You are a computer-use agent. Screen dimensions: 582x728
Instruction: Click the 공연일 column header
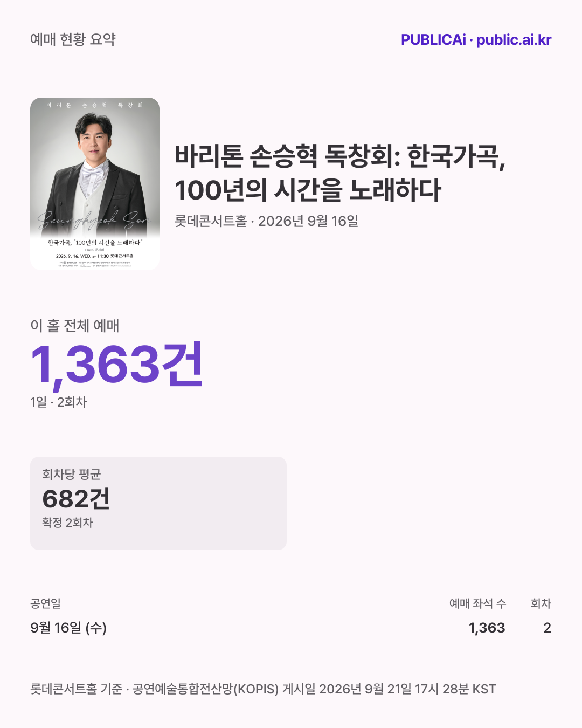pyautogui.click(x=45, y=603)
